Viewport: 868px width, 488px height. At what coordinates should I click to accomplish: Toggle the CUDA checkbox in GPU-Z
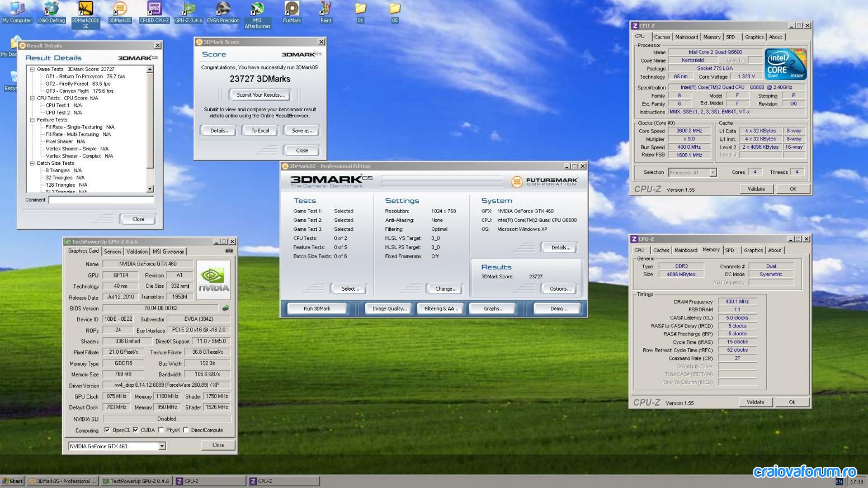pos(135,430)
